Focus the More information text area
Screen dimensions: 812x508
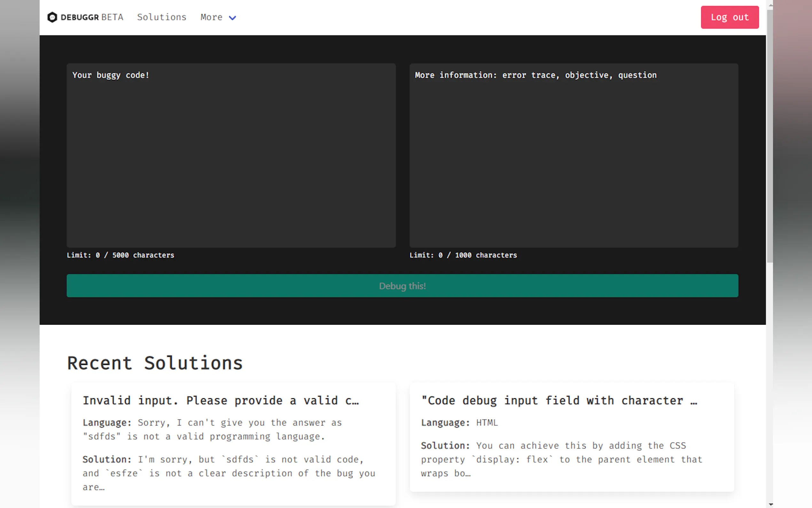pos(573,155)
